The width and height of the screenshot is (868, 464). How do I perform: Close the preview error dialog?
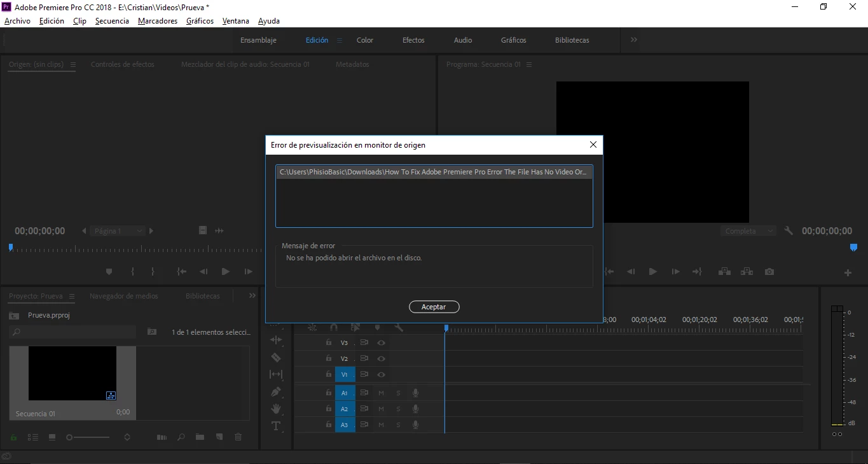(593, 144)
